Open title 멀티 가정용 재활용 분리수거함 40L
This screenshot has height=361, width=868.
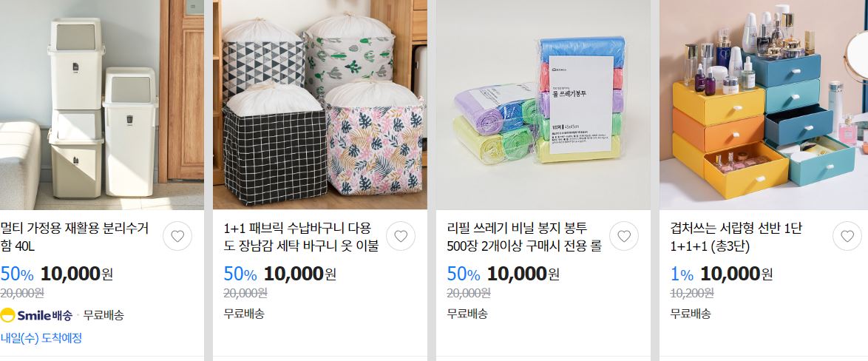tap(75, 237)
